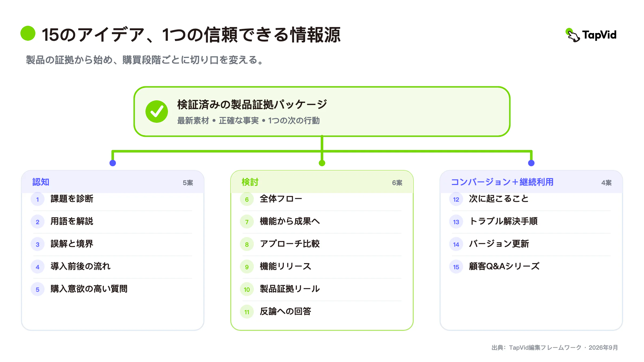
Task: Click number badge 4 beside 導入前後の流れ
Action: click(38, 267)
